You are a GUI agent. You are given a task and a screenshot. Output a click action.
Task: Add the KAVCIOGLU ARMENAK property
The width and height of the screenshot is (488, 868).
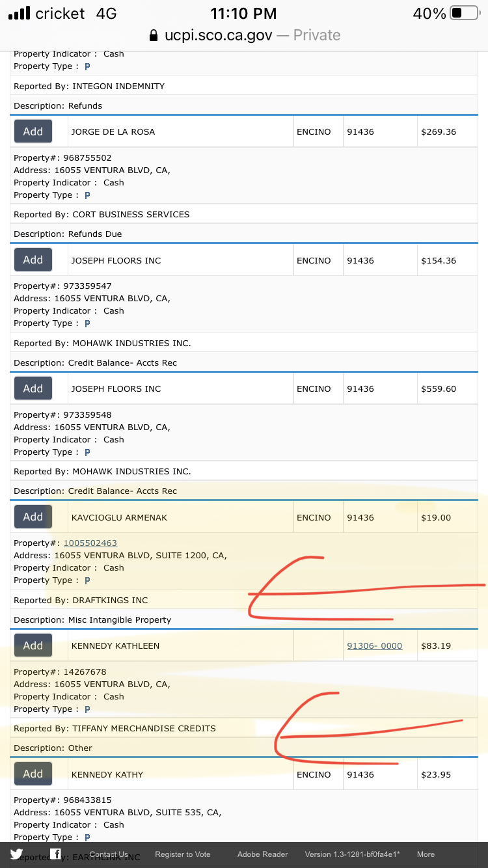[33, 517]
